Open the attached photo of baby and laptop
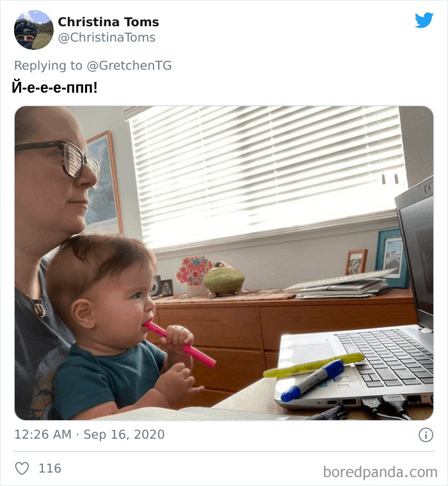This screenshot has height=486, width=448. click(x=224, y=263)
